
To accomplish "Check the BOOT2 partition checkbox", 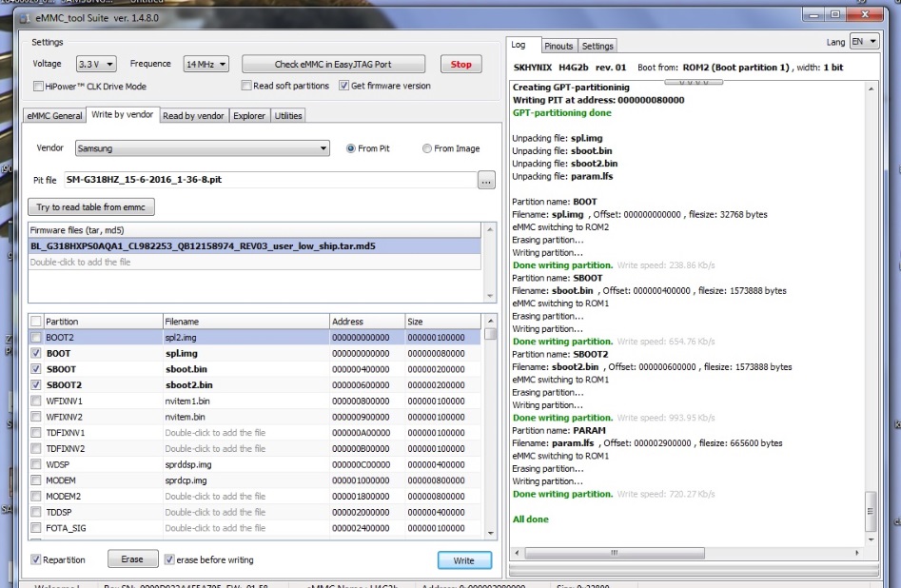I will coord(36,338).
